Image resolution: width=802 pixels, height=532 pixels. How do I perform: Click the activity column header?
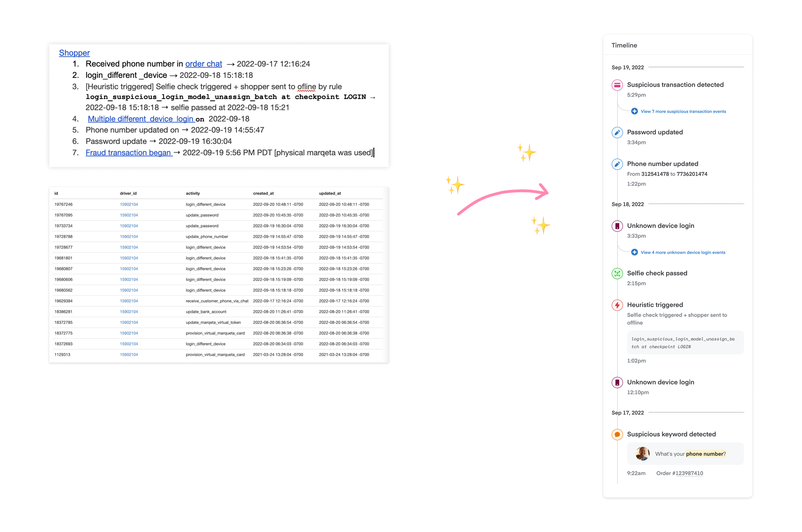click(192, 193)
